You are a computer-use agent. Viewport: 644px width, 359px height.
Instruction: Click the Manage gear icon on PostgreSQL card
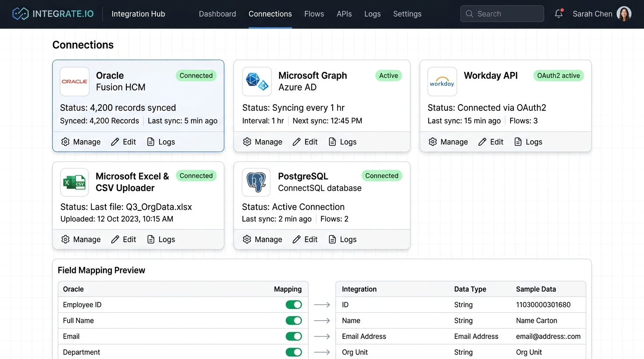(247, 239)
